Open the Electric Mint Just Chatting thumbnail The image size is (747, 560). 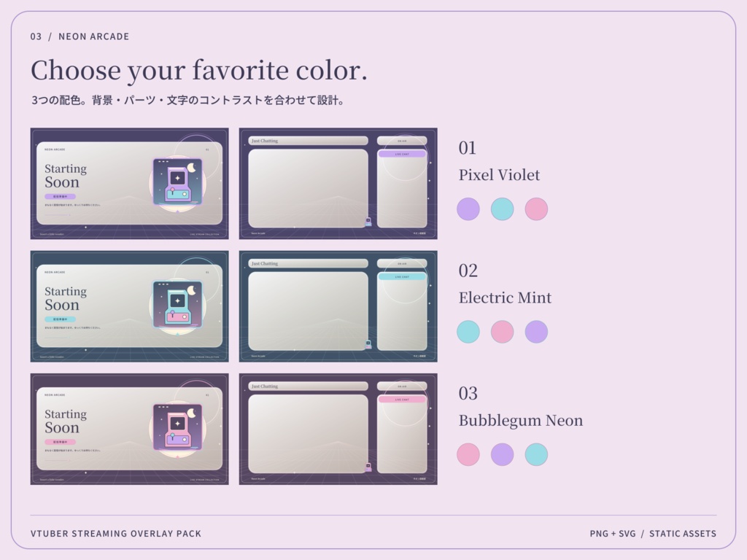338,306
